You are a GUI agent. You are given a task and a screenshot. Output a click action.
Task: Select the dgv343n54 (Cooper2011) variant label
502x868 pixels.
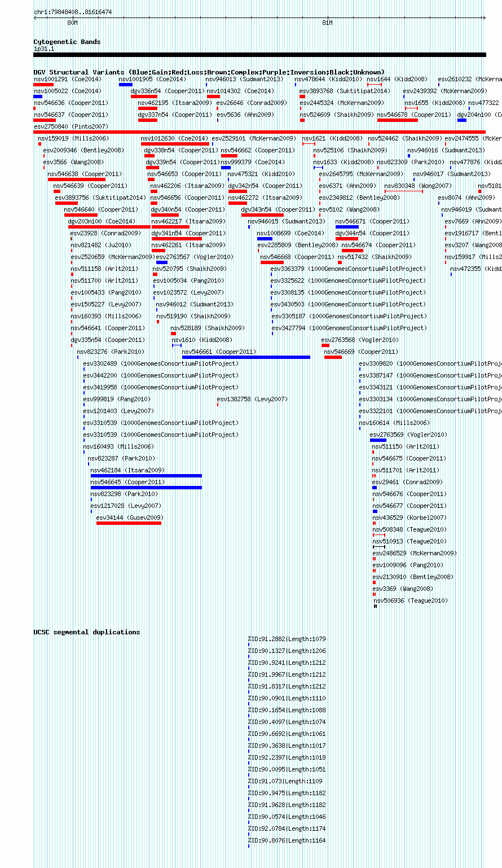[x=278, y=209]
